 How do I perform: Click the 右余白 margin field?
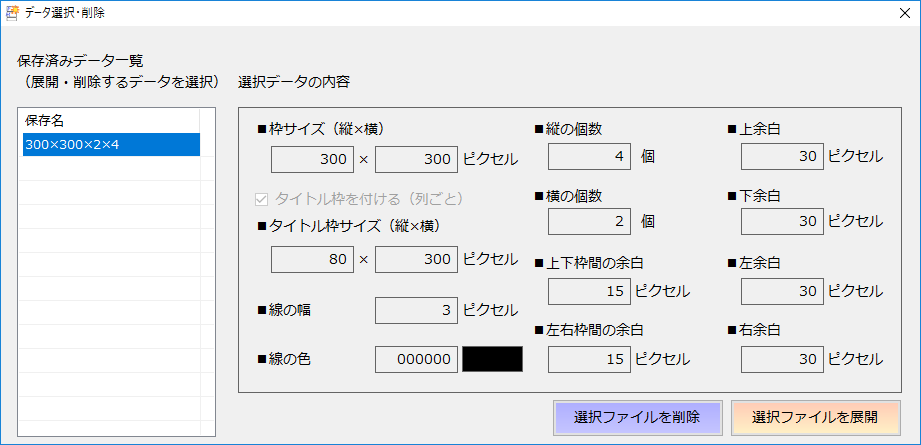pyautogui.click(x=782, y=358)
